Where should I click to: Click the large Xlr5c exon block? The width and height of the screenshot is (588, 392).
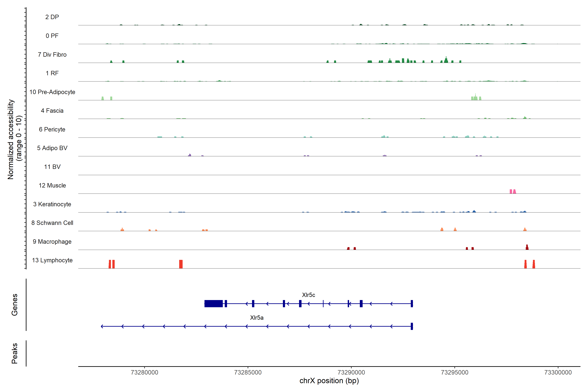(213, 303)
